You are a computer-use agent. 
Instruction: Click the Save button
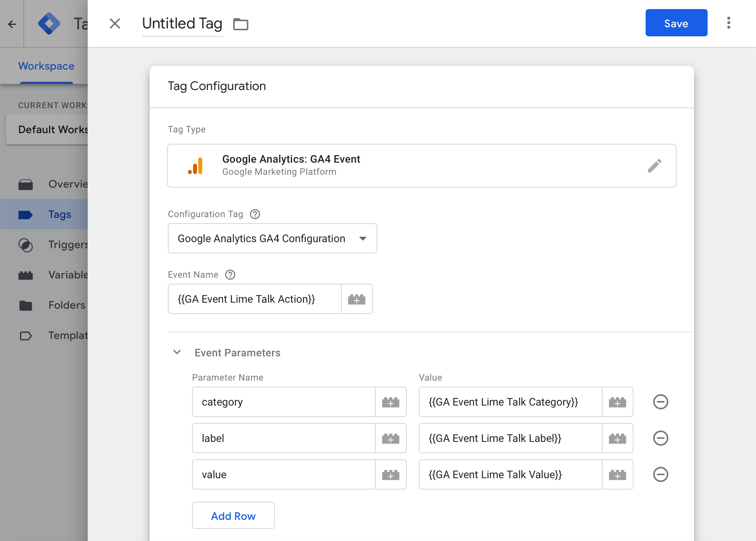point(676,23)
